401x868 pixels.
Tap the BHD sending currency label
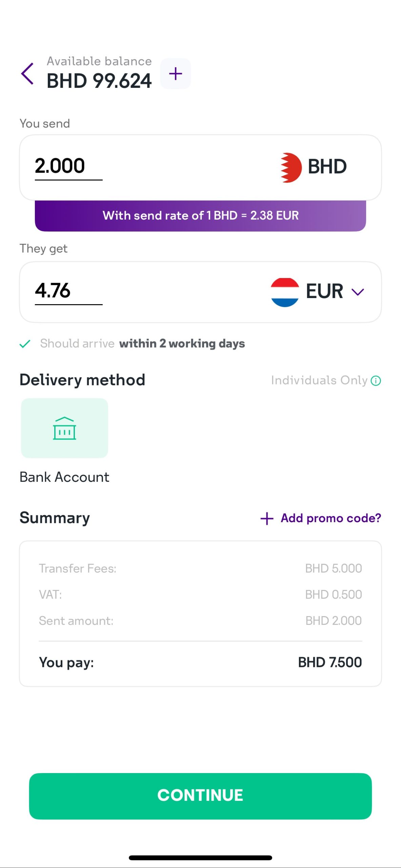point(327,167)
